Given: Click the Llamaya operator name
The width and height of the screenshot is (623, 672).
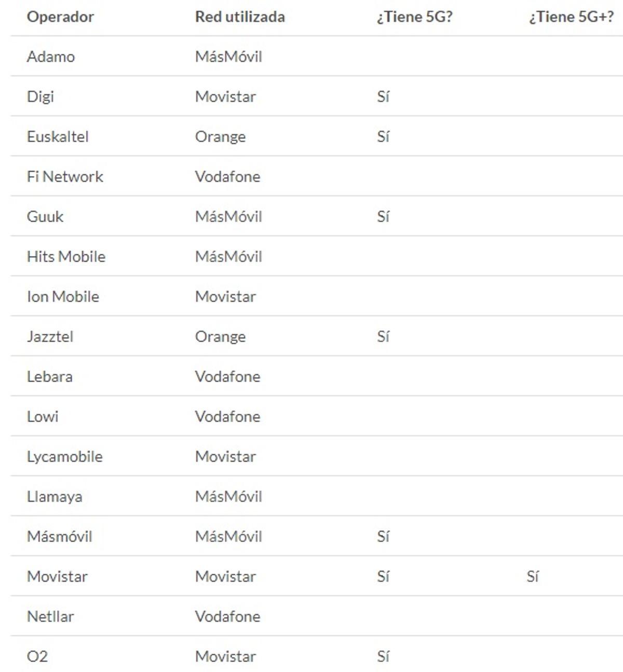Looking at the screenshot, I should coord(55,496).
